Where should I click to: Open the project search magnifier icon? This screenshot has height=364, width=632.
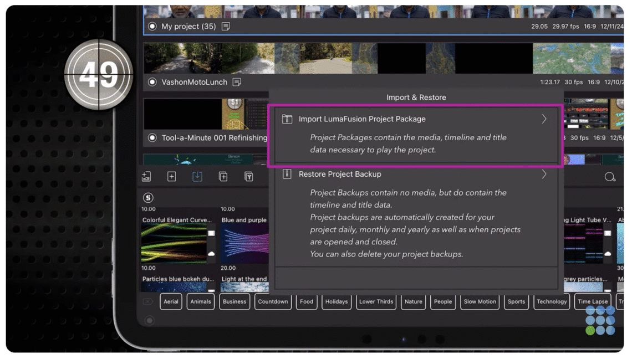610,177
